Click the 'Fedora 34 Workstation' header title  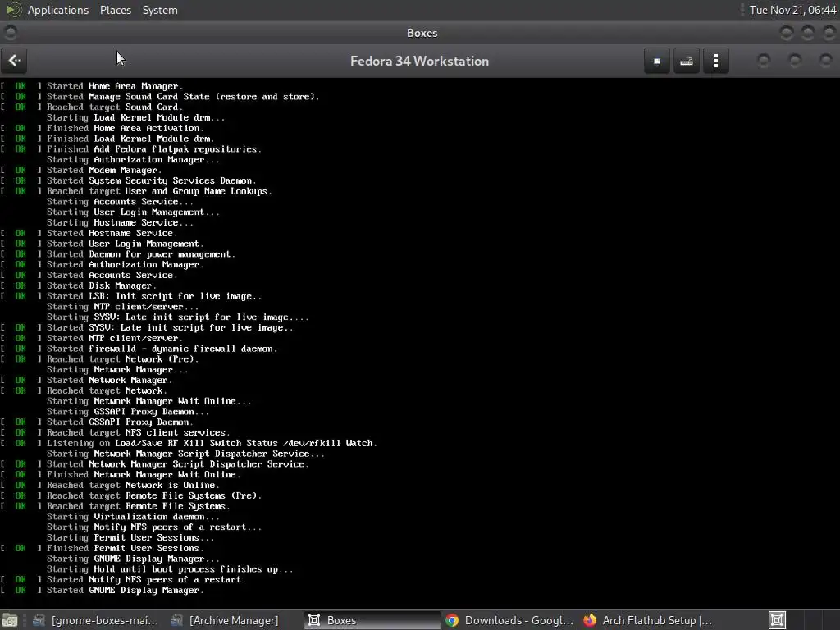coord(419,61)
